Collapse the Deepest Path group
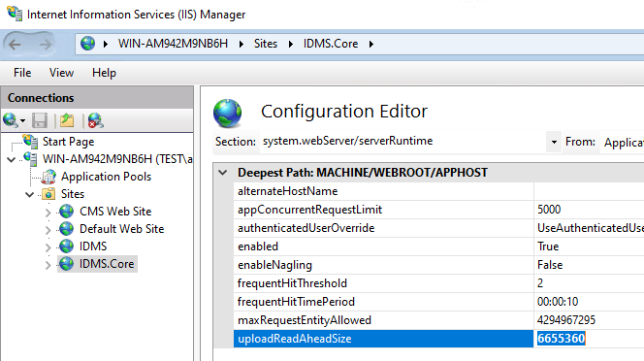 tap(223, 173)
